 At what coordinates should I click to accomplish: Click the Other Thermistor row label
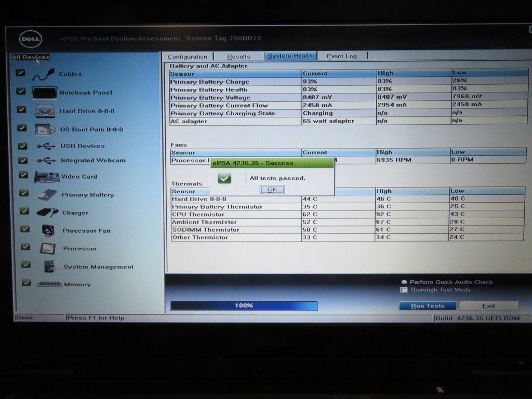pos(200,237)
